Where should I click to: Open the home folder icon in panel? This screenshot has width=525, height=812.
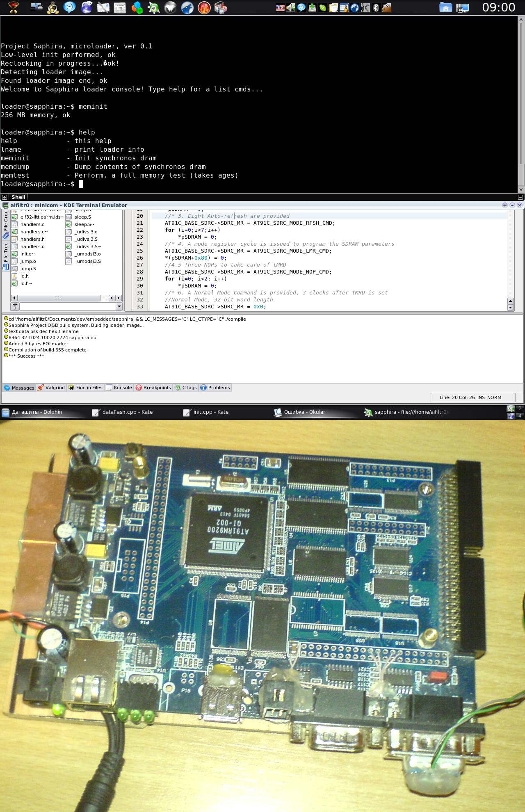pyautogui.click(x=445, y=7)
